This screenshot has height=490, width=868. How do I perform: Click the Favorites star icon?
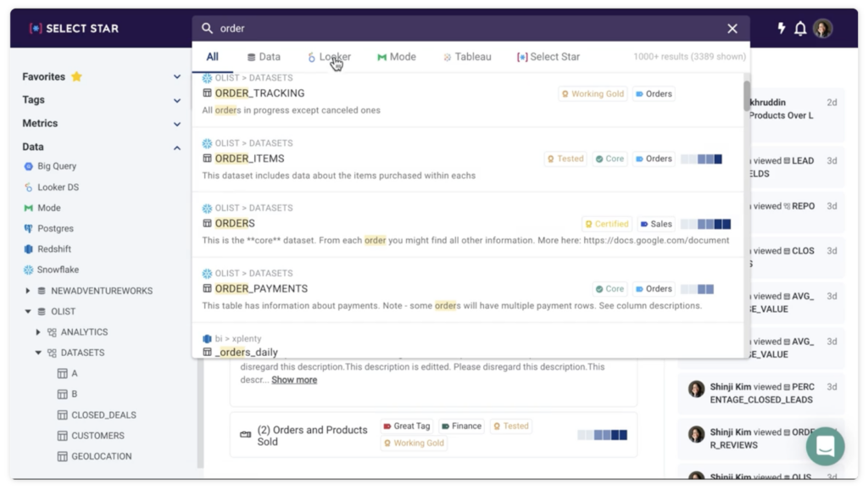[77, 76]
